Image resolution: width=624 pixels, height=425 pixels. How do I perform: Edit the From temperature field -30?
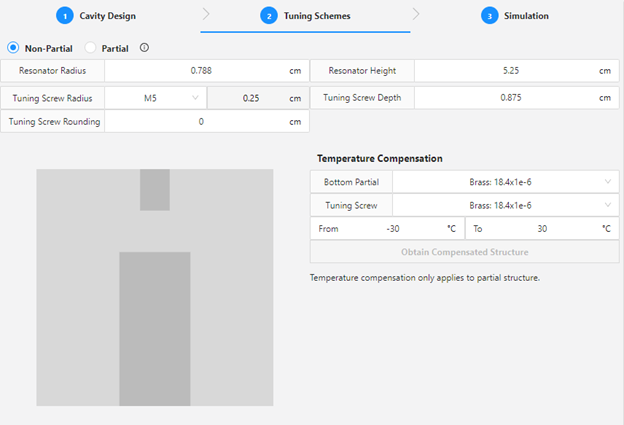387,229
